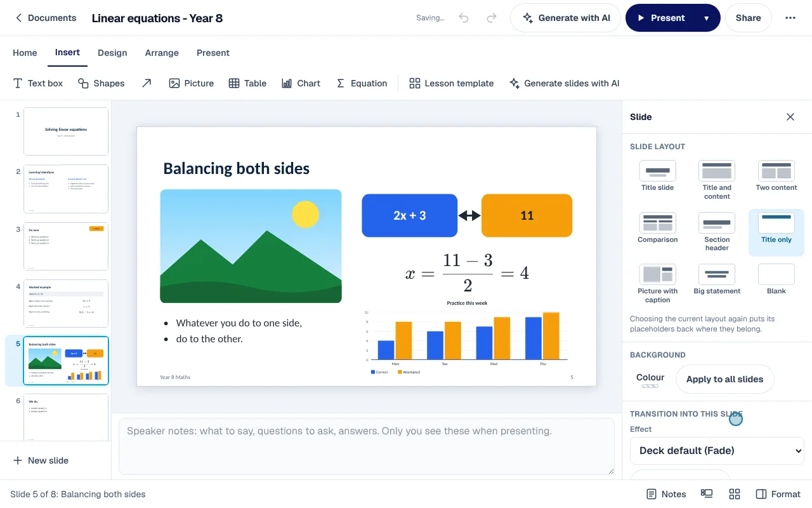812x508 pixels.
Task: Select the arrow line tool
Action: (147, 83)
